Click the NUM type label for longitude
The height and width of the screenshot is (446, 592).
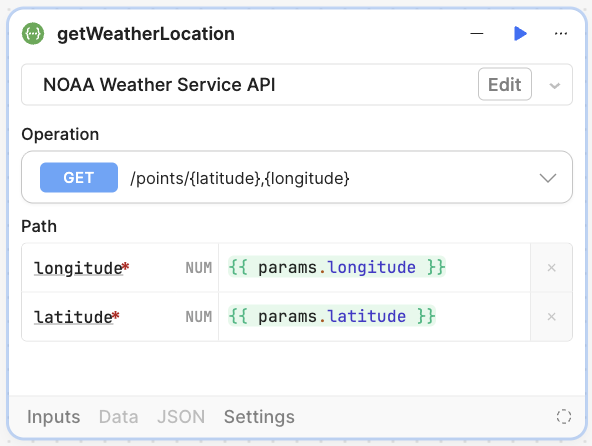coord(199,268)
